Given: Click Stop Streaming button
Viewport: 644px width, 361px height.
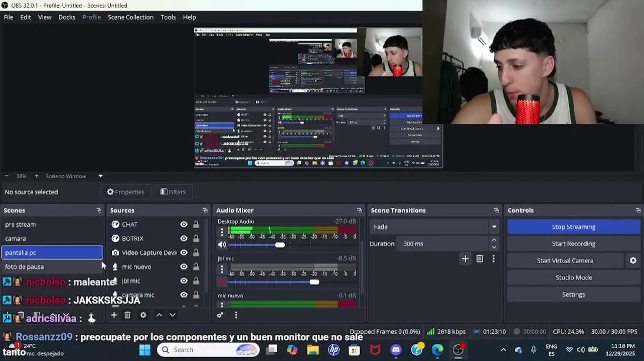Looking at the screenshot, I should (573, 227).
